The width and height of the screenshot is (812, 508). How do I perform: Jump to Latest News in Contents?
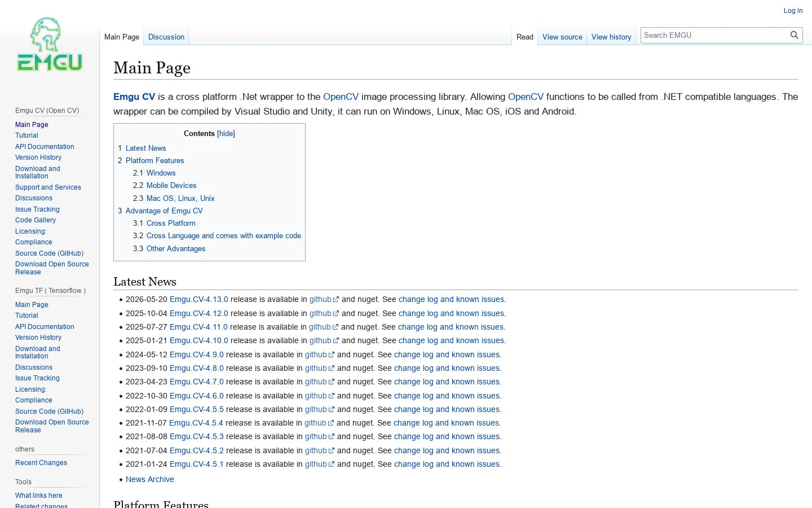[x=142, y=148]
